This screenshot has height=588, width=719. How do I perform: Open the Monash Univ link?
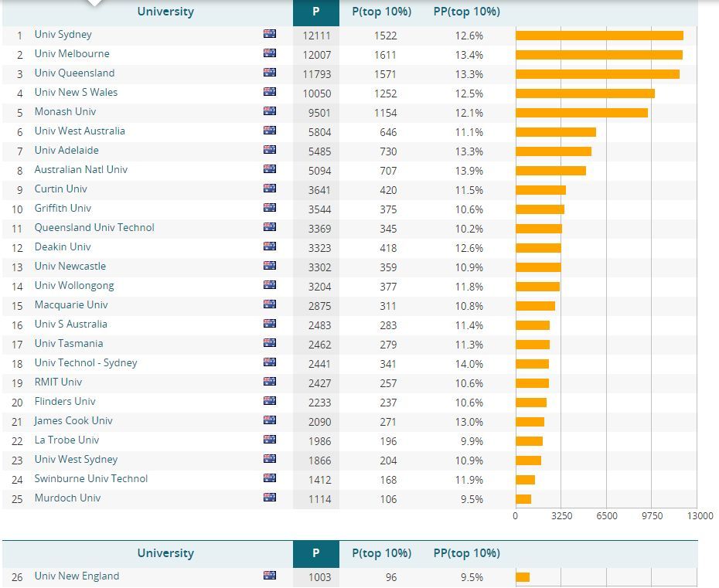[65, 111]
